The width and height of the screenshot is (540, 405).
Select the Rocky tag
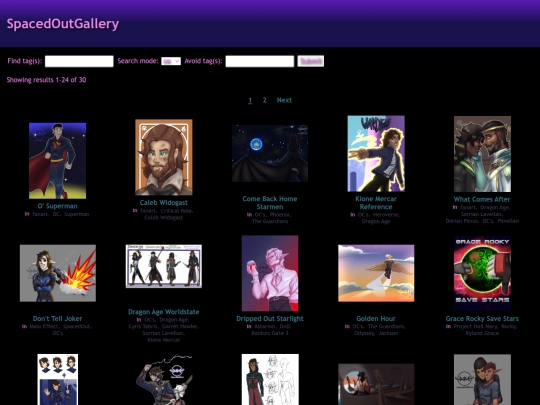coord(509,326)
